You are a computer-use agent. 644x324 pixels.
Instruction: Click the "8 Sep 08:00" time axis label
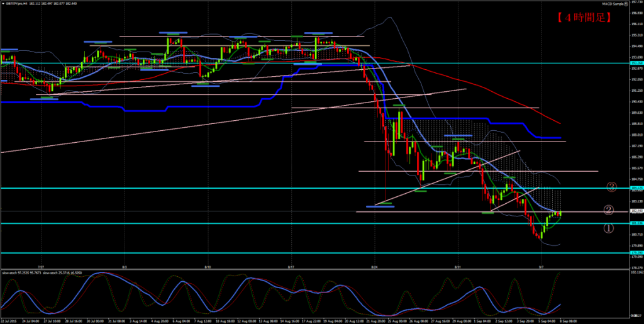click(x=570, y=321)
